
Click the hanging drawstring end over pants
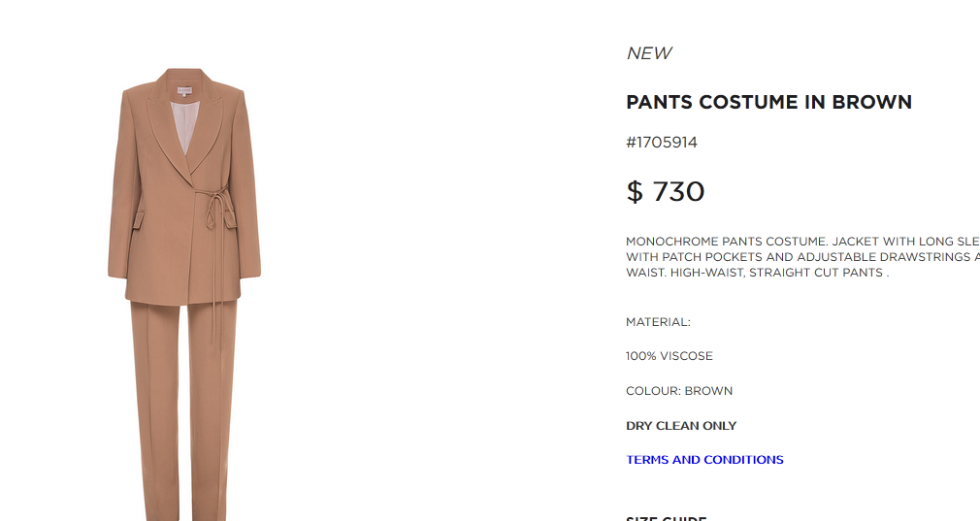point(213,320)
